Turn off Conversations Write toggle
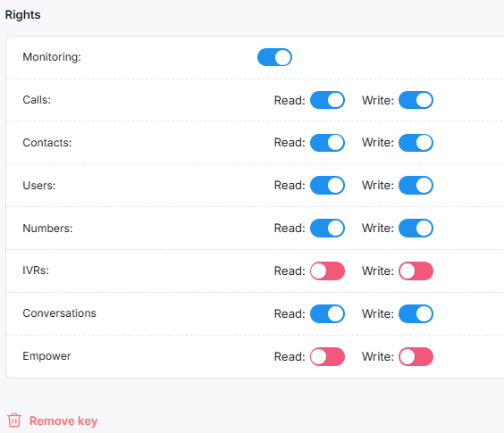The image size is (504, 433). click(x=416, y=314)
